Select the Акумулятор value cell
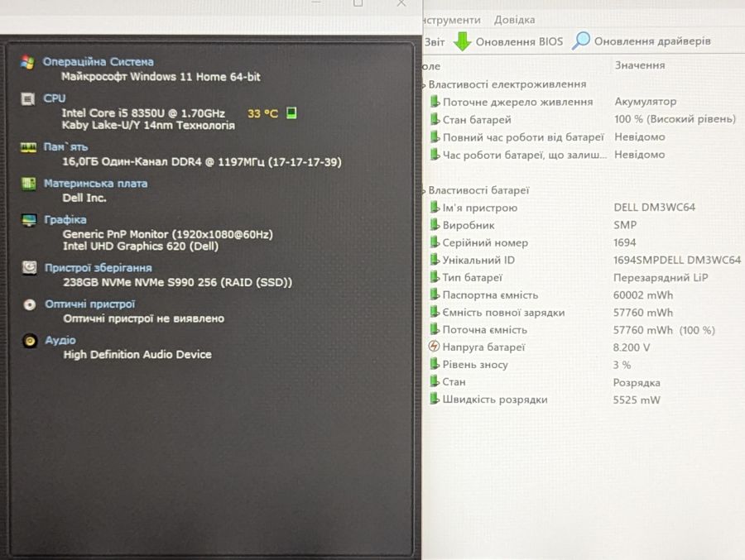 [x=645, y=102]
